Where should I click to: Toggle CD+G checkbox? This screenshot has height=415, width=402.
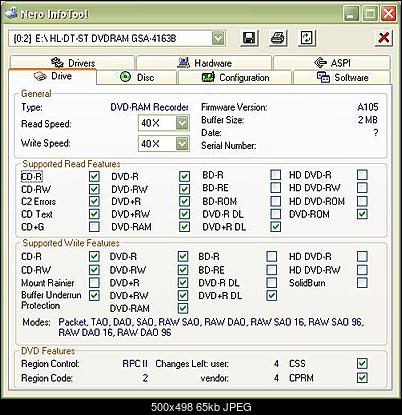pyautogui.click(x=94, y=227)
